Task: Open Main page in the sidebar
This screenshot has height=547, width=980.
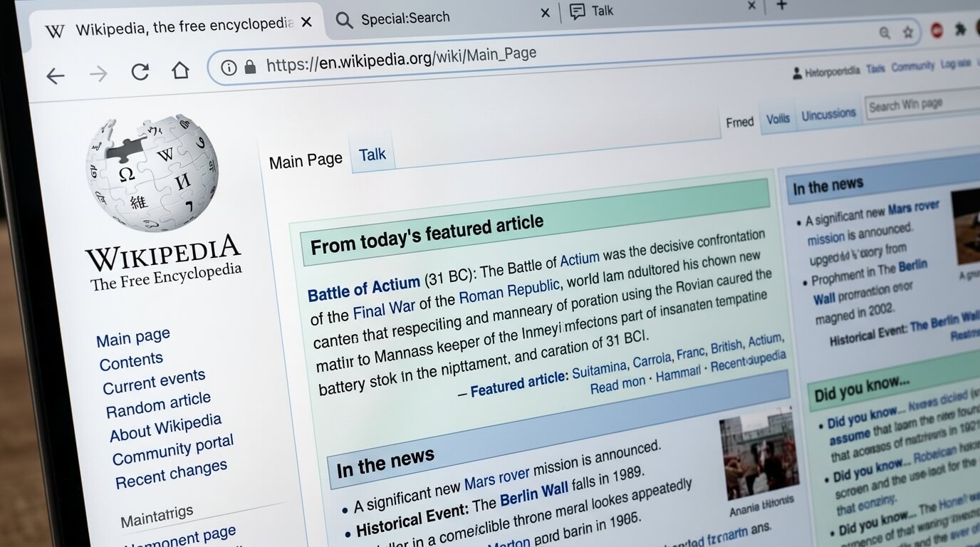Action: click(x=133, y=337)
